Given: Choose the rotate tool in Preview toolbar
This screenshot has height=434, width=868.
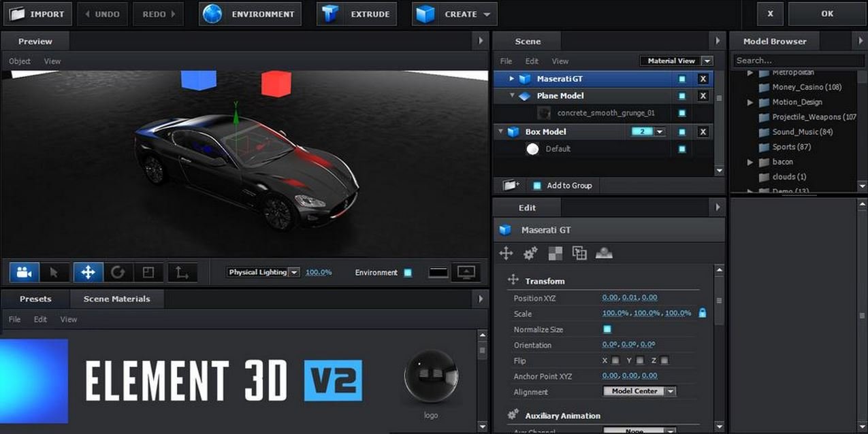Looking at the screenshot, I should [x=118, y=273].
